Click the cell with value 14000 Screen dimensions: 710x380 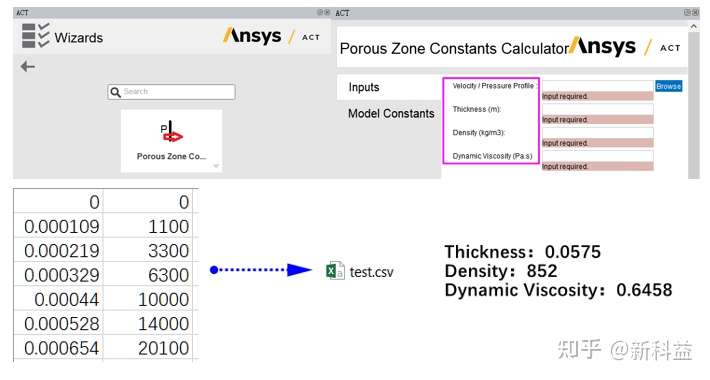click(148, 323)
